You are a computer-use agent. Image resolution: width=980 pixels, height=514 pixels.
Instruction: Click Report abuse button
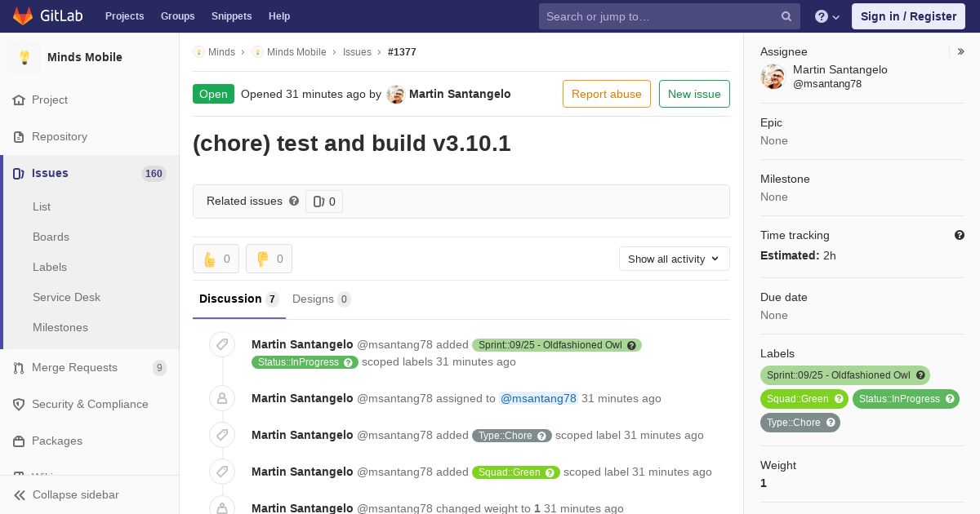click(x=607, y=94)
